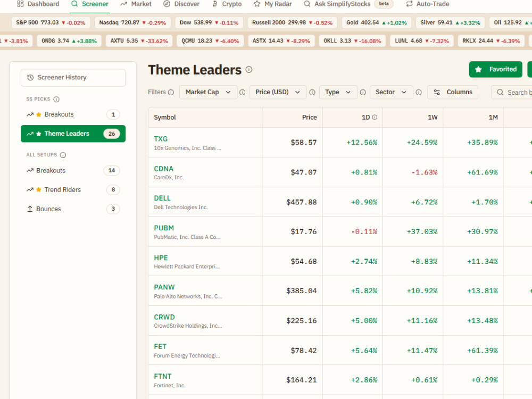Screen dimensions: 532x399
Task: Open Ask SimplifyStocks beta
Action: point(348,4)
